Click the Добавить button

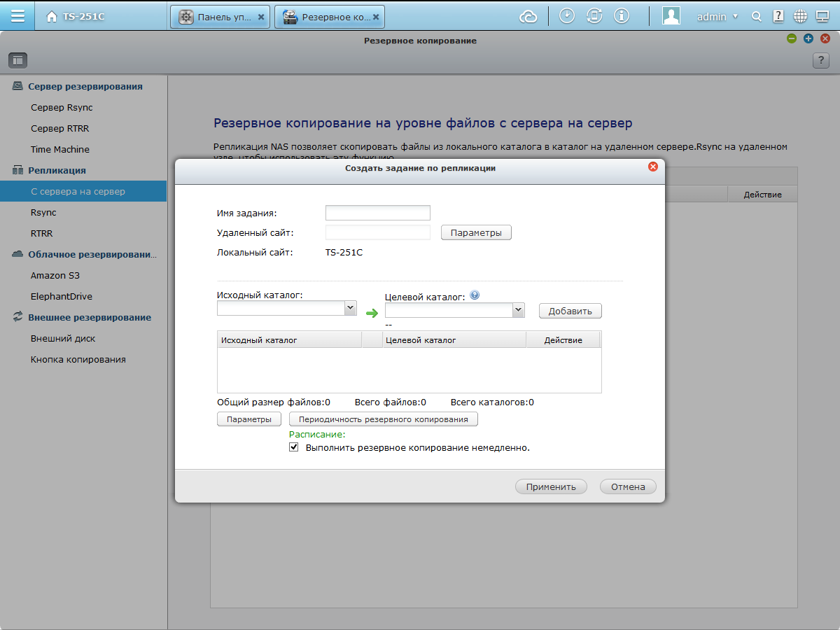coord(570,311)
